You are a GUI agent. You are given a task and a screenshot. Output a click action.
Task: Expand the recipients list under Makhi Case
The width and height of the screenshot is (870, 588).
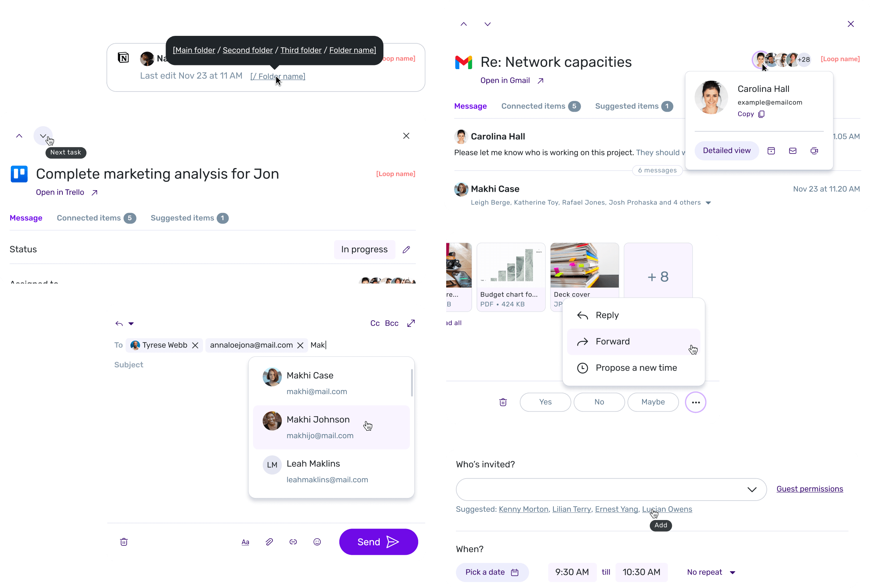coord(708,203)
